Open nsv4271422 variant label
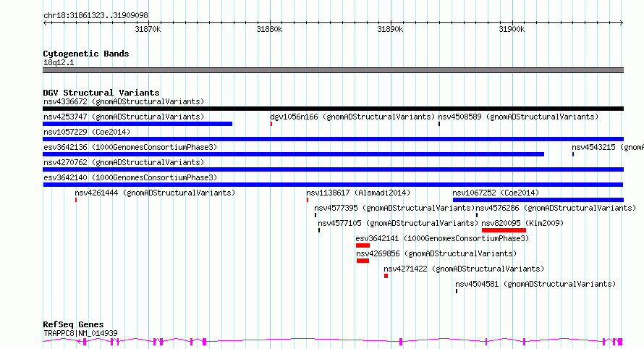The width and height of the screenshot is (644, 349). click(x=464, y=269)
